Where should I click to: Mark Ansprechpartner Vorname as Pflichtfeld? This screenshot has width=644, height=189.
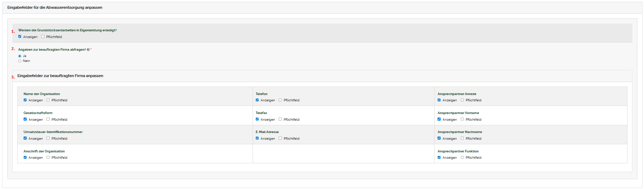(x=462, y=119)
